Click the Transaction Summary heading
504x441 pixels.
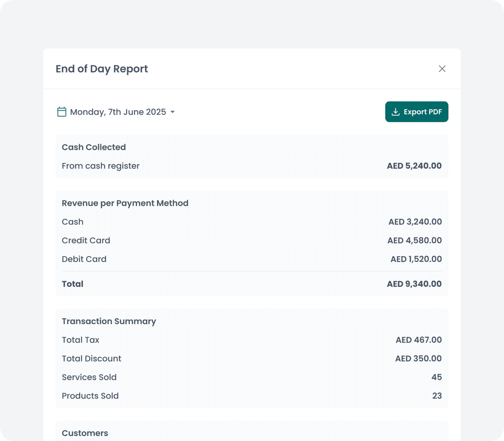(x=109, y=321)
